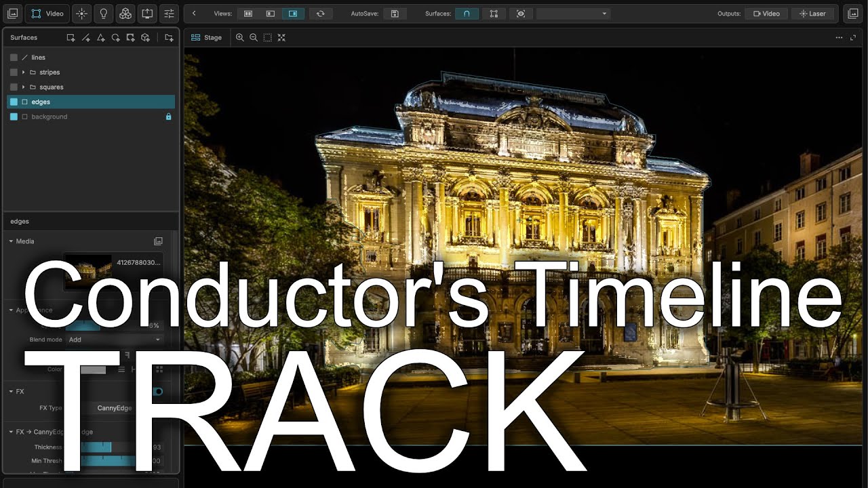Select the split two-pane view layout
This screenshot has height=488, width=868.
(248, 14)
